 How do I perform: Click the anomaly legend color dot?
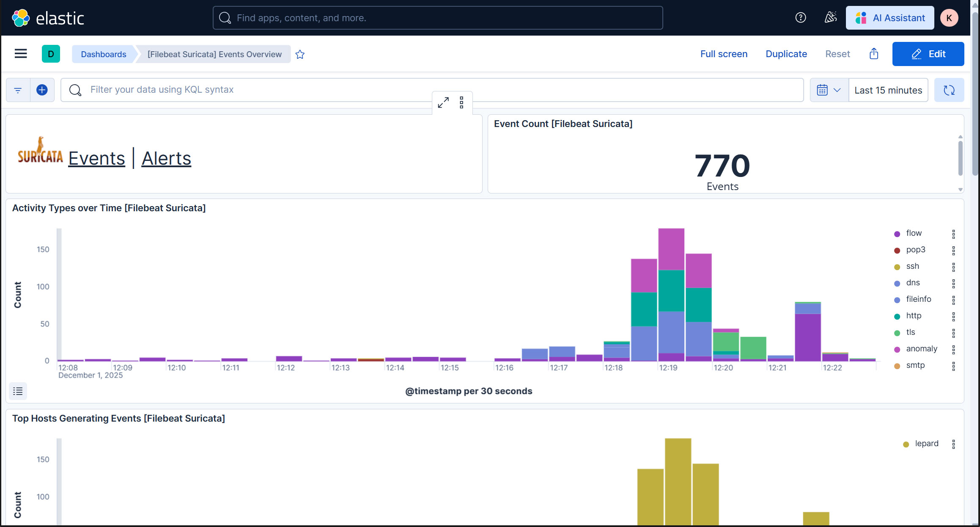coord(897,349)
